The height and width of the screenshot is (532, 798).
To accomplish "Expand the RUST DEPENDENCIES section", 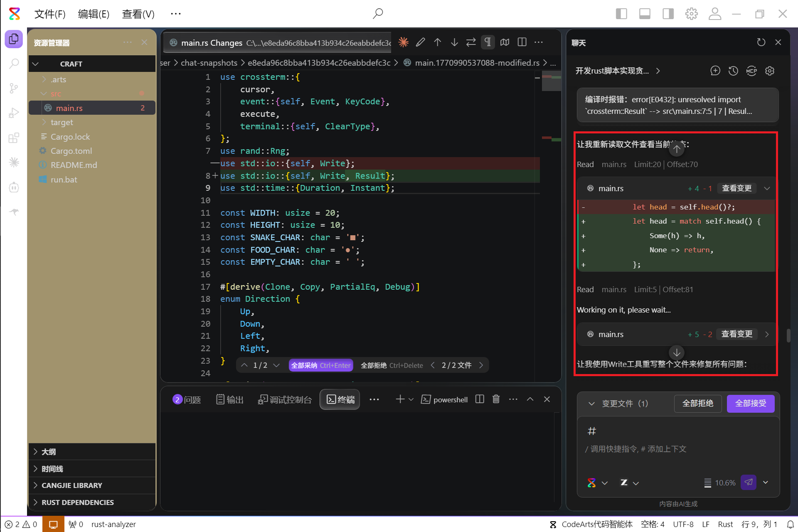I will (x=77, y=502).
